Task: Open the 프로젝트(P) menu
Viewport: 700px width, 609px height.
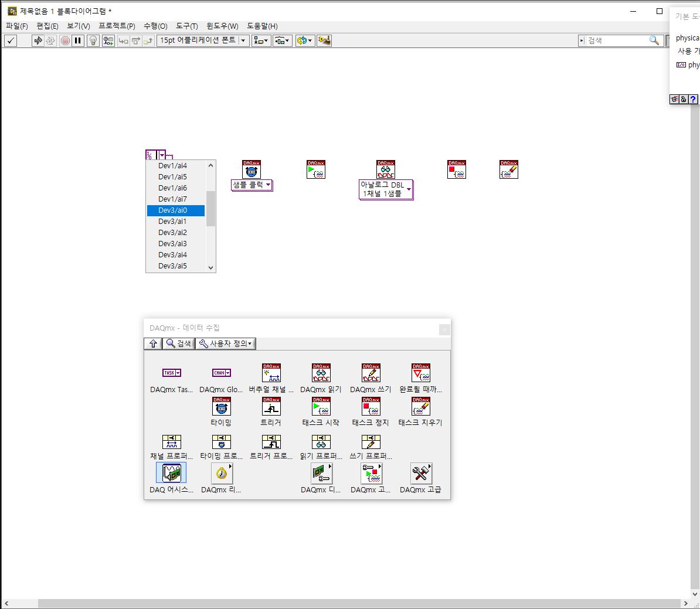Action: pos(117,26)
